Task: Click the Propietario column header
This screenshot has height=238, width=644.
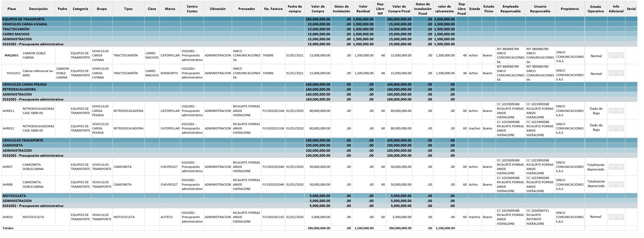Action: pos(570,9)
